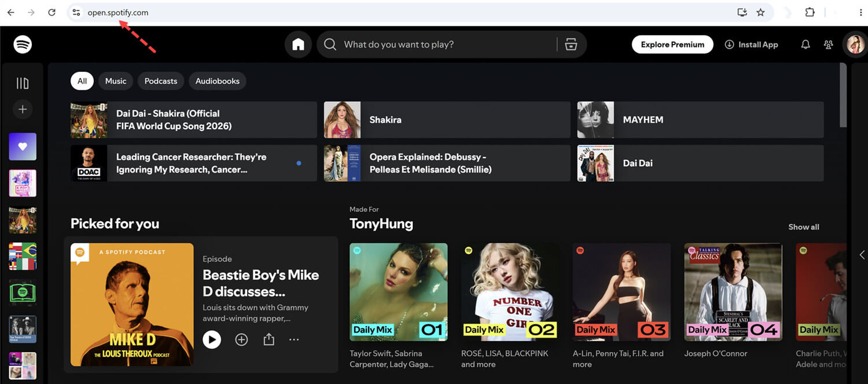Open Leading Cancer Researcher episode tile
868x384 pixels.
pos(194,163)
